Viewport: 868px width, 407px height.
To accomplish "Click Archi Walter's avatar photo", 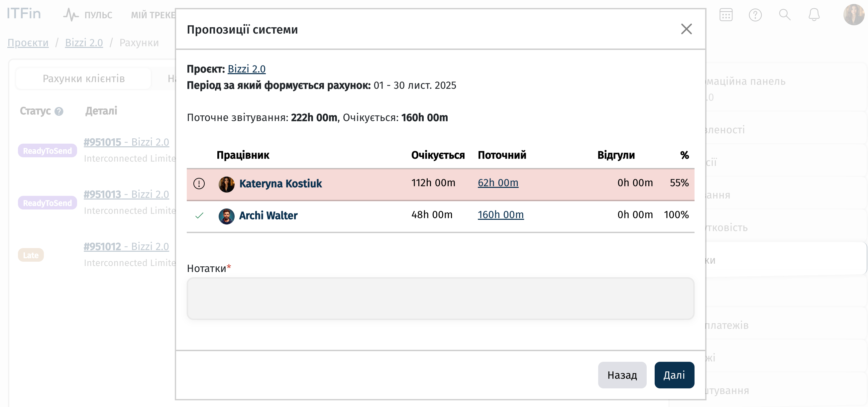I will click(x=226, y=216).
